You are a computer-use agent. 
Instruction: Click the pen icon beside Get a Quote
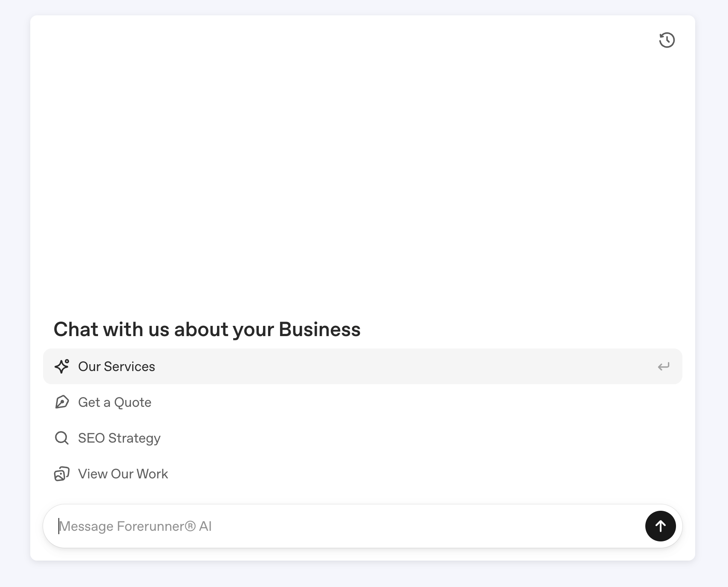click(62, 402)
